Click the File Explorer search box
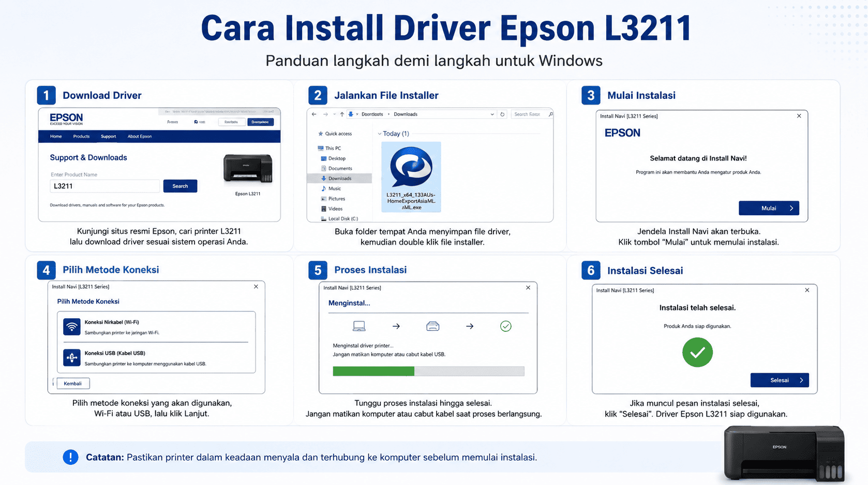 coord(532,114)
